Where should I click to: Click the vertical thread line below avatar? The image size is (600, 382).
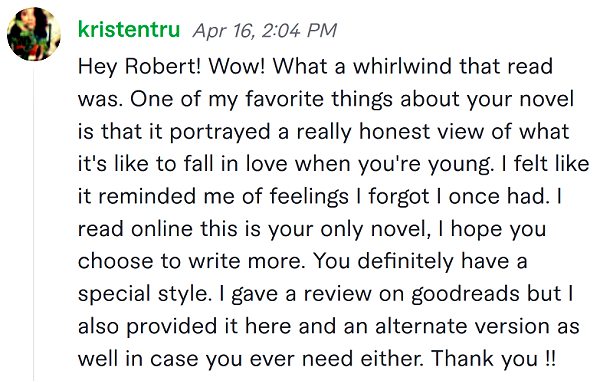click(33, 224)
